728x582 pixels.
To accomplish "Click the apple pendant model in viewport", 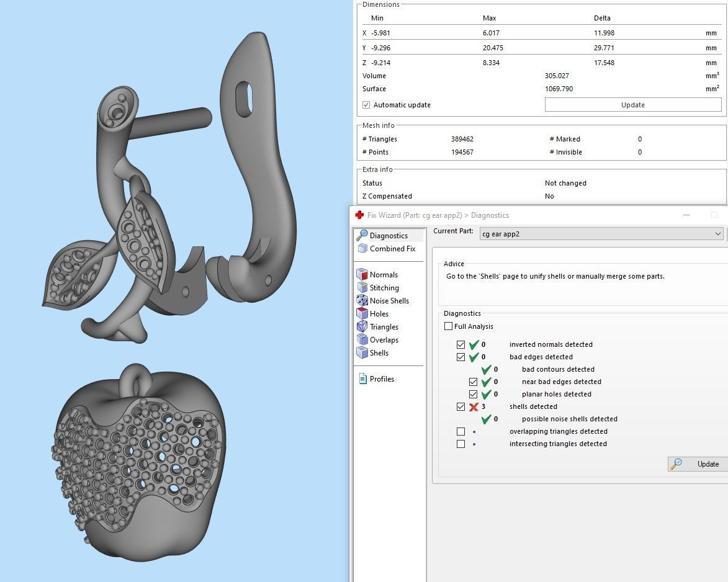I will (139, 464).
